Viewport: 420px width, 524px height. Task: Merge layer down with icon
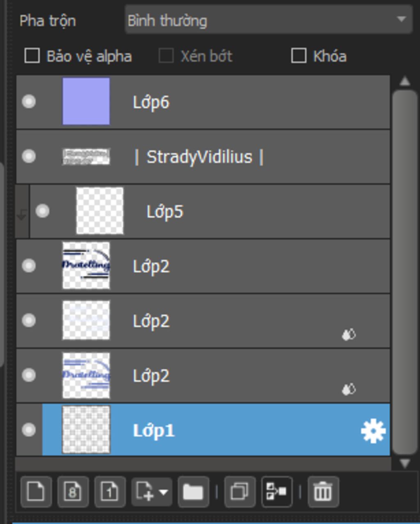pos(277,491)
